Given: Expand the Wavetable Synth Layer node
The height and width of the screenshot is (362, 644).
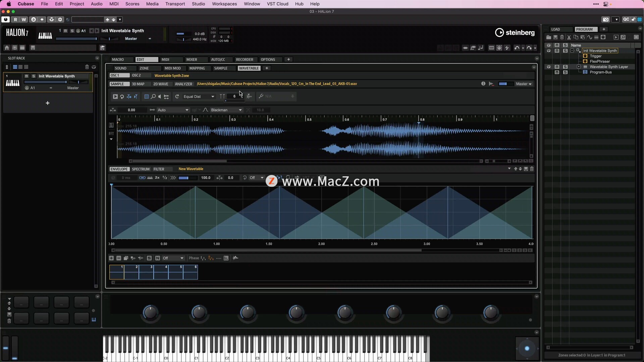Looking at the screenshot, I should pos(579,67).
